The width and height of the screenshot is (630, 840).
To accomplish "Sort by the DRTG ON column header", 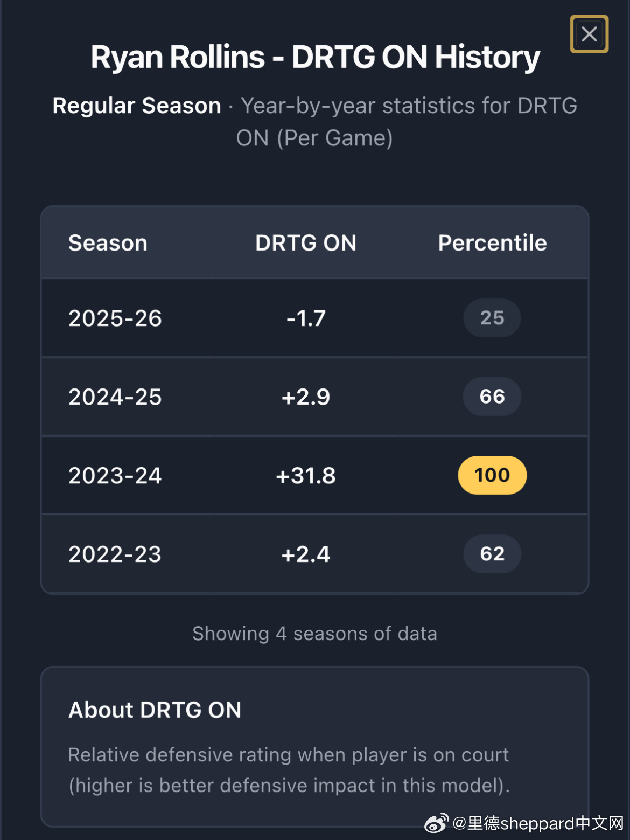I will 306,243.
